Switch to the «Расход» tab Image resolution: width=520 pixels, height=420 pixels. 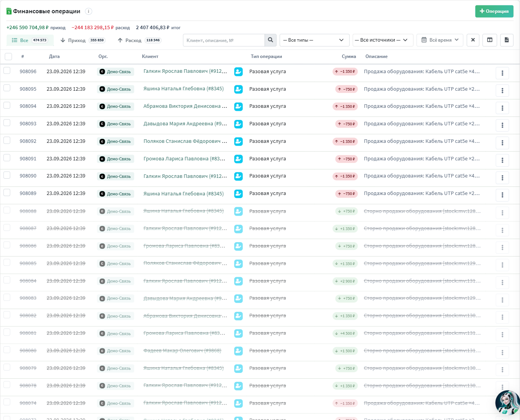(139, 40)
